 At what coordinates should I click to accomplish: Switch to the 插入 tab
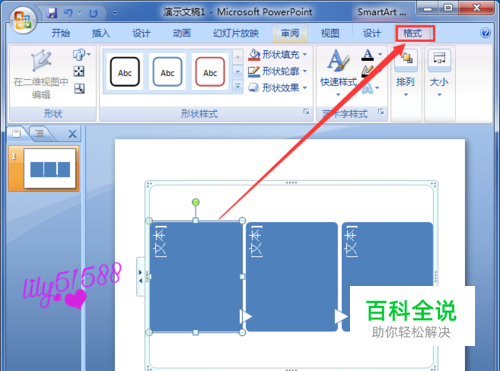pyautogui.click(x=101, y=33)
